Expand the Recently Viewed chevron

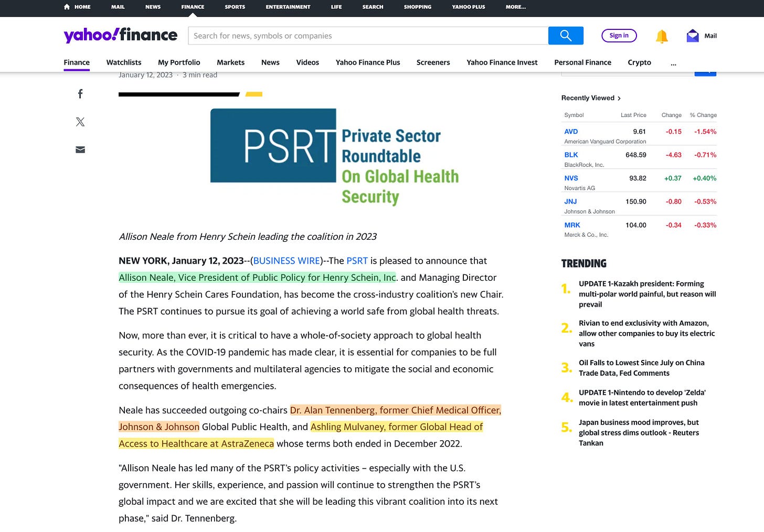pos(619,98)
